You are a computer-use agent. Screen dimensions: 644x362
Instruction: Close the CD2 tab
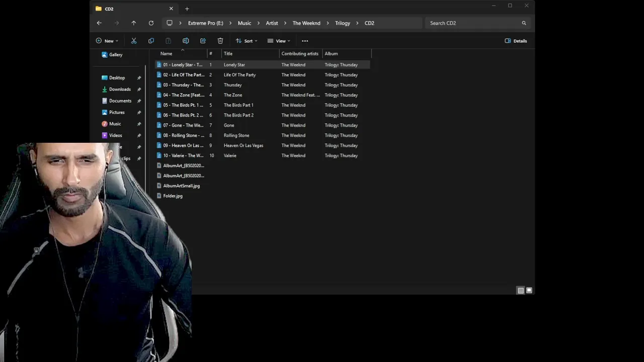pyautogui.click(x=171, y=9)
